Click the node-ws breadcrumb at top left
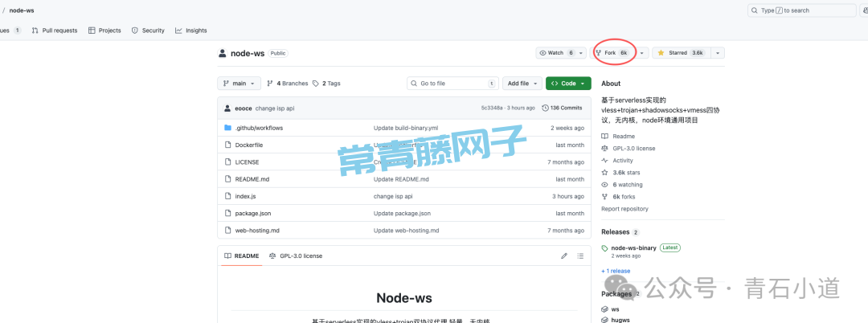868x323 pixels. click(x=23, y=10)
